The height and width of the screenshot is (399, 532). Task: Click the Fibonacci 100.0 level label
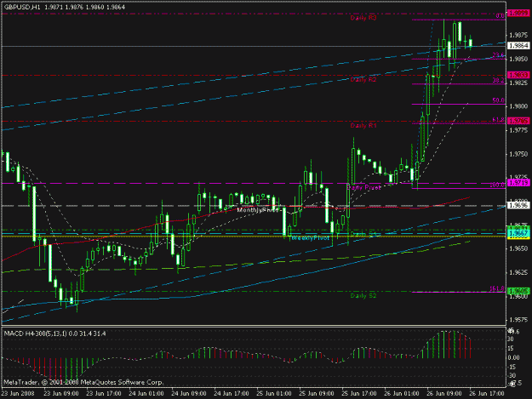(497, 185)
